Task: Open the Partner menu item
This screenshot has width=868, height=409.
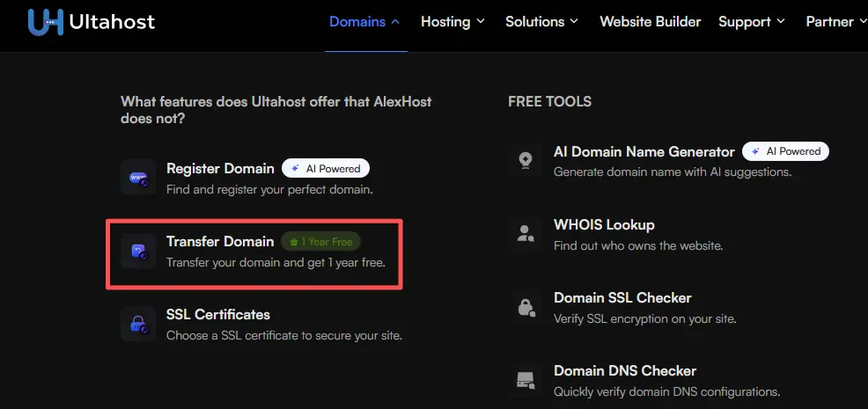Action: (x=830, y=22)
